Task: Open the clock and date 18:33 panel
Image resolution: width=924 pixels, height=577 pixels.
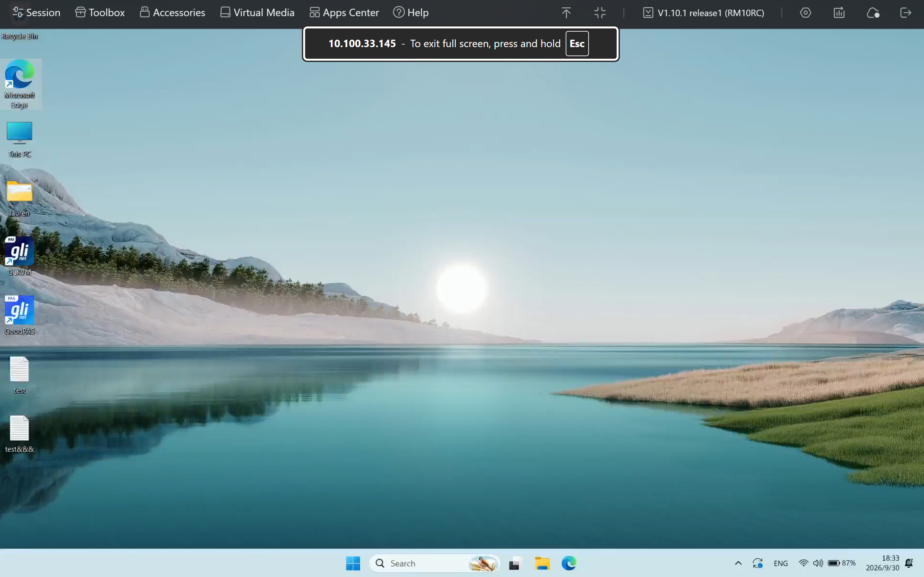Action: tap(882, 563)
